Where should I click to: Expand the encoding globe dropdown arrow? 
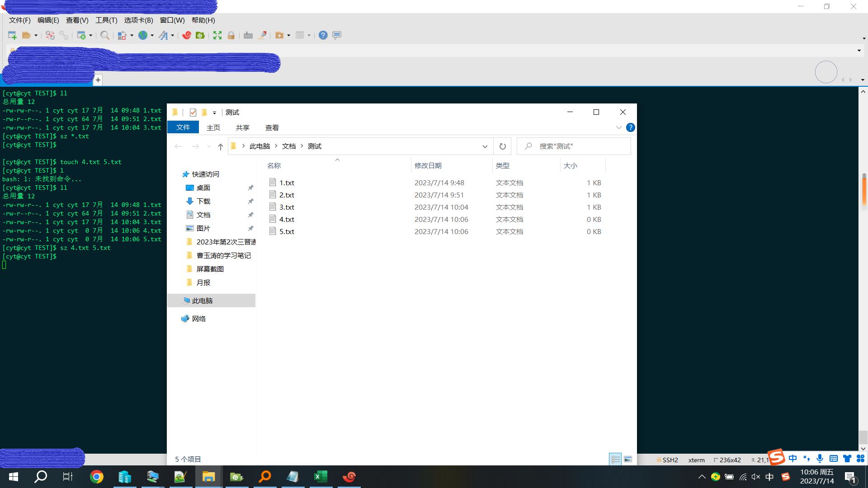tap(152, 35)
